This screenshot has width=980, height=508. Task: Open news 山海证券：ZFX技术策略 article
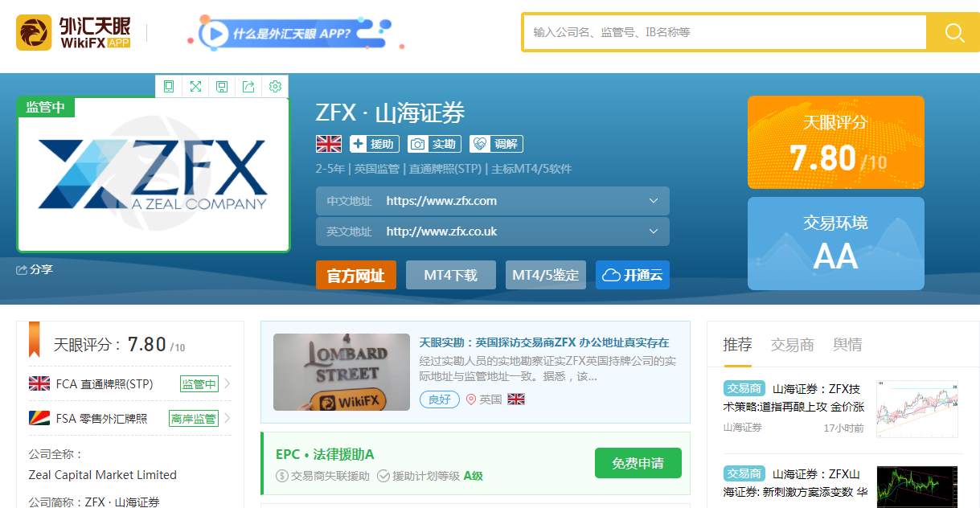pyautogui.click(x=794, y=396)
